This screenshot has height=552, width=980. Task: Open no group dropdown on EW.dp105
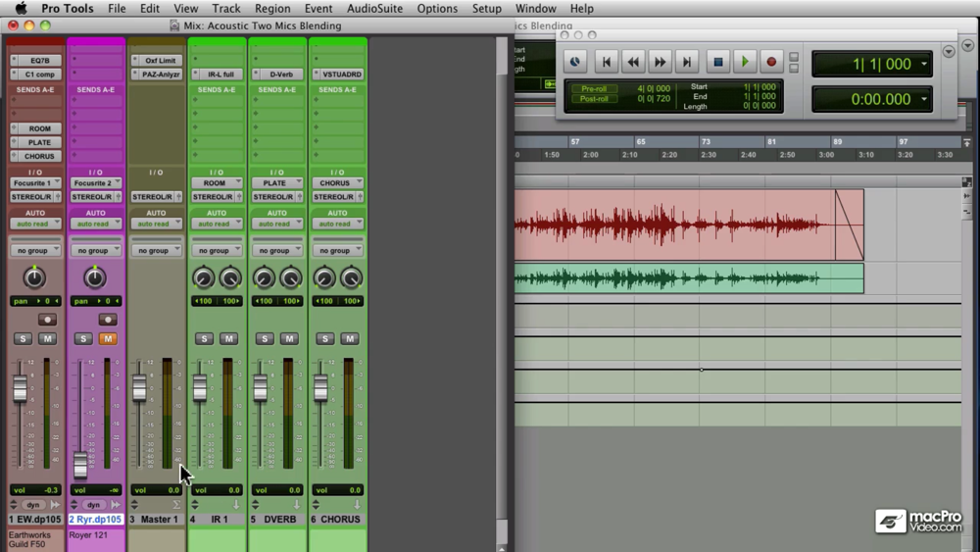(35, 251)
